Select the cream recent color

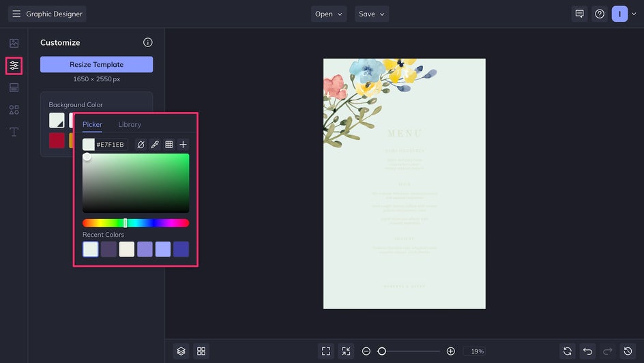point(126,249)
